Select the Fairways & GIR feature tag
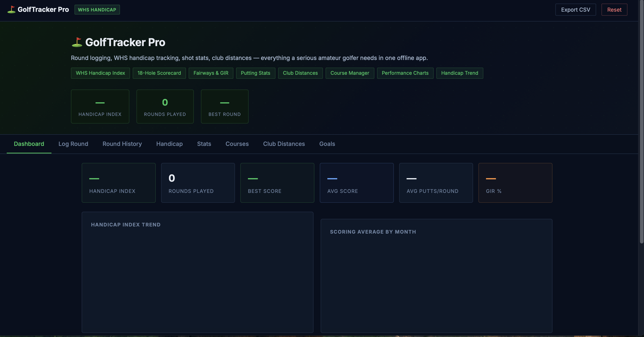 click(211, 73)
